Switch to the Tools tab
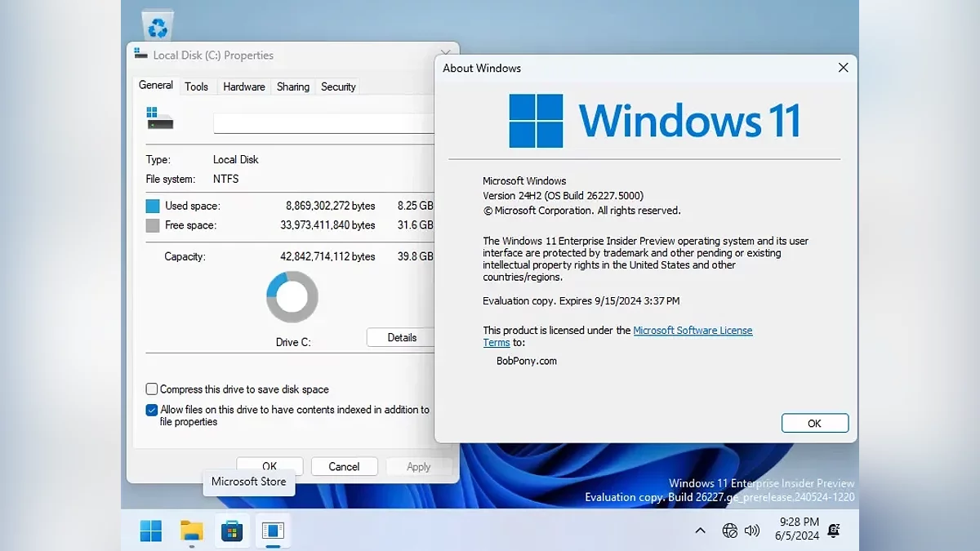 tap(196, 87)
